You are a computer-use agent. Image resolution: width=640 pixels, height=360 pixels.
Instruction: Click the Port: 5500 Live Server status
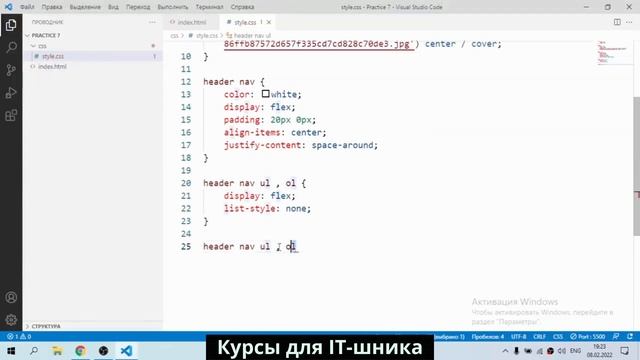(587, 337)
